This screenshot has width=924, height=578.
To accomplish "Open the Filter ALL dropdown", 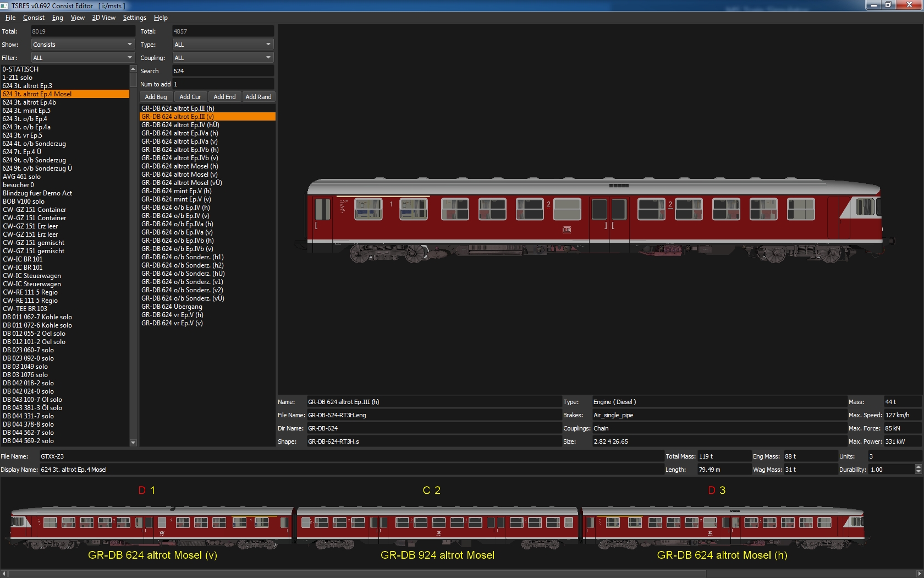I will (x=82, y=58).
